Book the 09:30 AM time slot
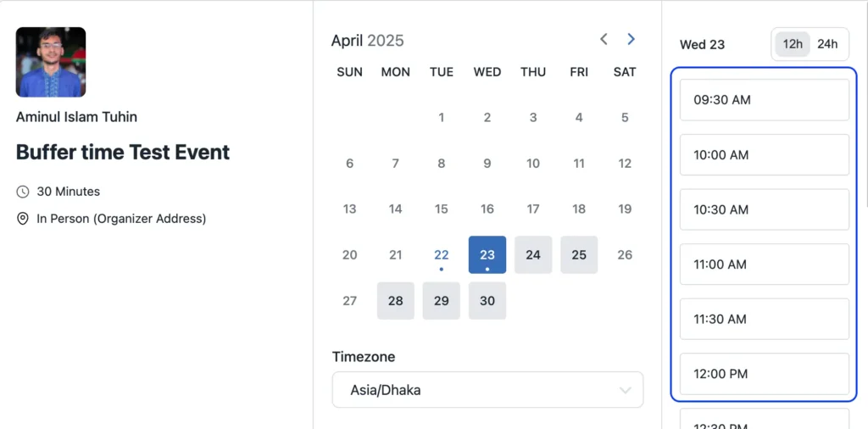Image resolution: width=868 pixels, height=429 pixels. 764,100
